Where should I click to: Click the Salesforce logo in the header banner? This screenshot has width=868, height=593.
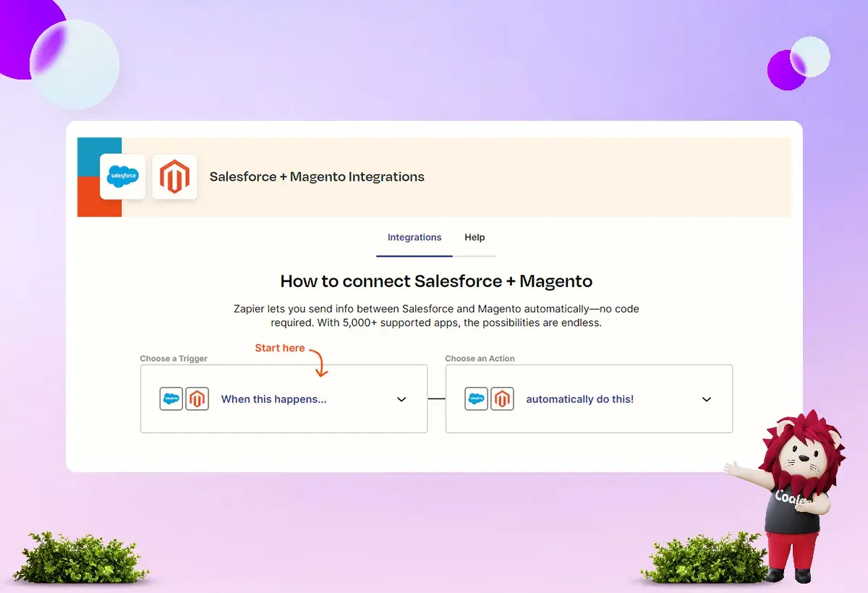point(122,176)
